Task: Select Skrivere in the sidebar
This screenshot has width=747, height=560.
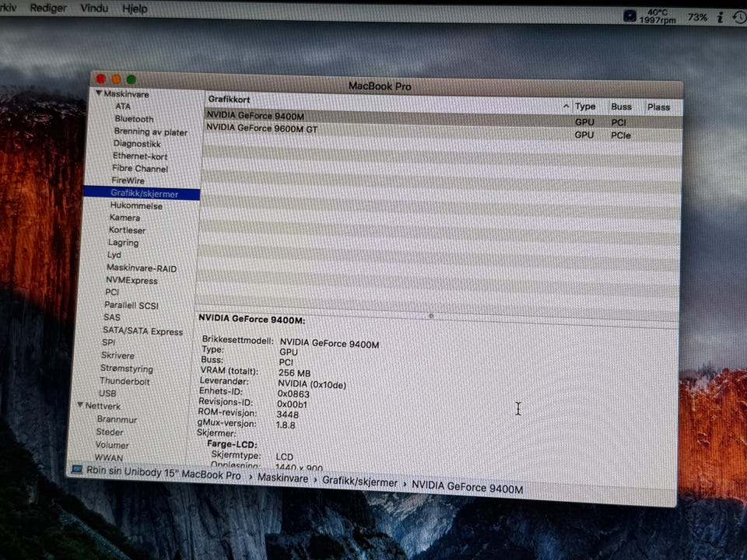Action: [117, 355]
